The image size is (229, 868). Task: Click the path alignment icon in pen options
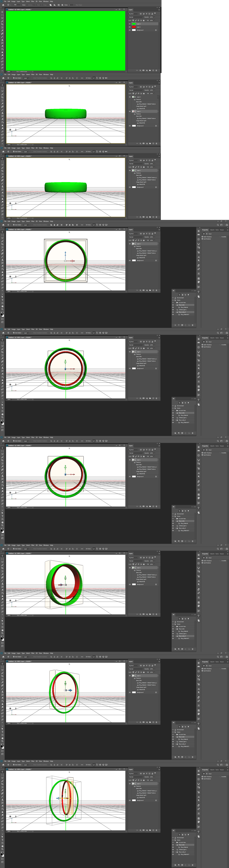pyautogui.click(x=55, y=5)
